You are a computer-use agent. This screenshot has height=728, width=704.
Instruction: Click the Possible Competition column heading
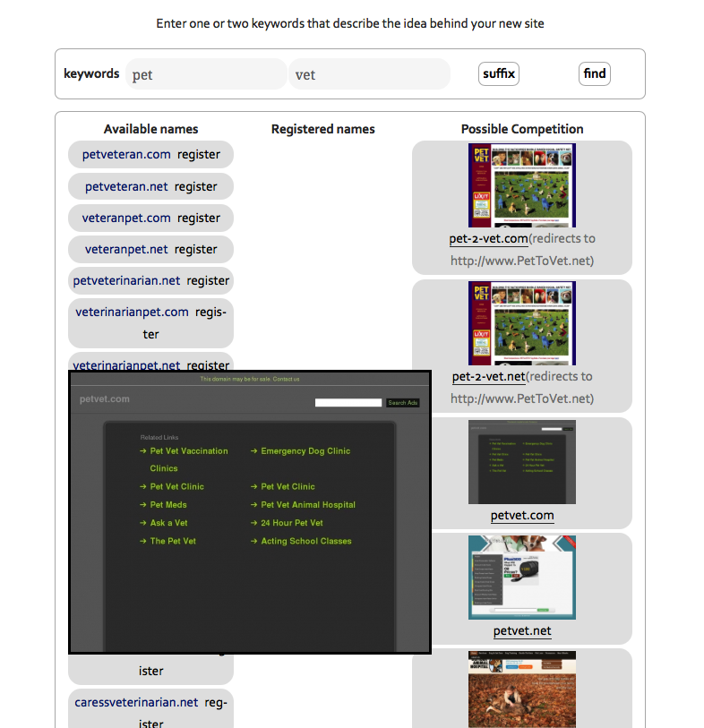click(522, 129)
